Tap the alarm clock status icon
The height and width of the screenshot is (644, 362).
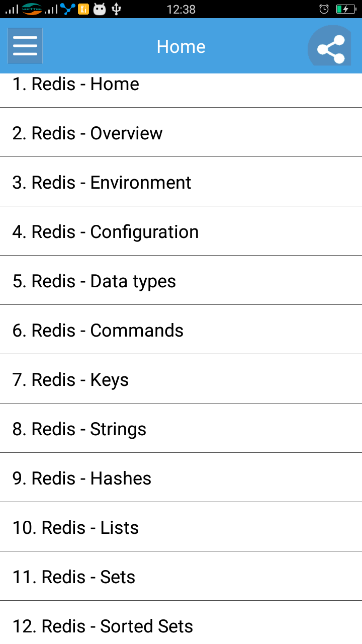[x=324, y=9]
